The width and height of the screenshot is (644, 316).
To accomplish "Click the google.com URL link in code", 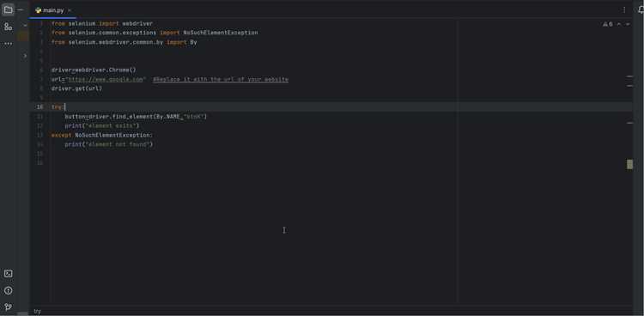I will pos(106,79).
